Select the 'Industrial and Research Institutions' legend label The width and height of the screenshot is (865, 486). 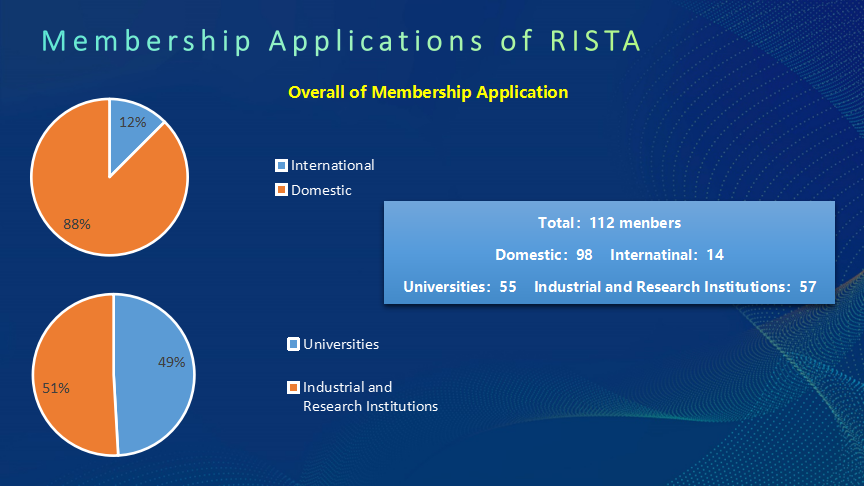pyautogui.click(x=370, y=397)
